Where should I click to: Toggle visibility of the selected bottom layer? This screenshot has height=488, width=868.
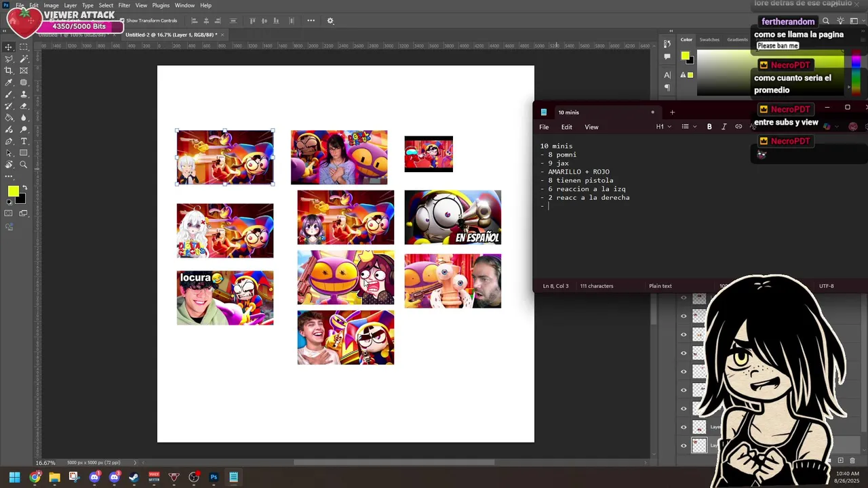(x=684, y=445)
